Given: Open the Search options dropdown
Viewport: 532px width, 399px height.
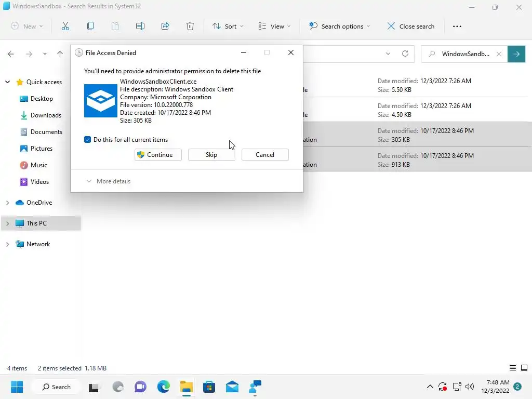Looking at the screenshot, I should pyautogui.click(x=340, y=26).
